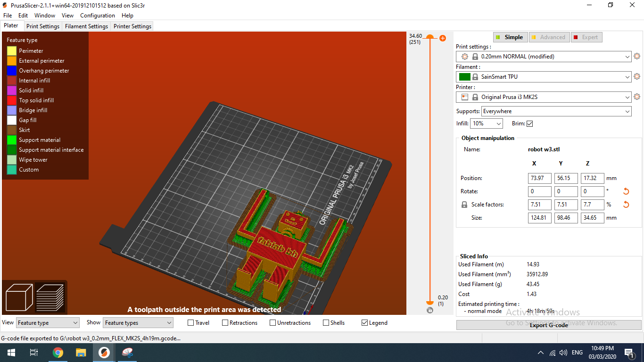Open the Infill percentage dropdown
The height and width of the screenshot is (362, 644).
coord(487,123)
